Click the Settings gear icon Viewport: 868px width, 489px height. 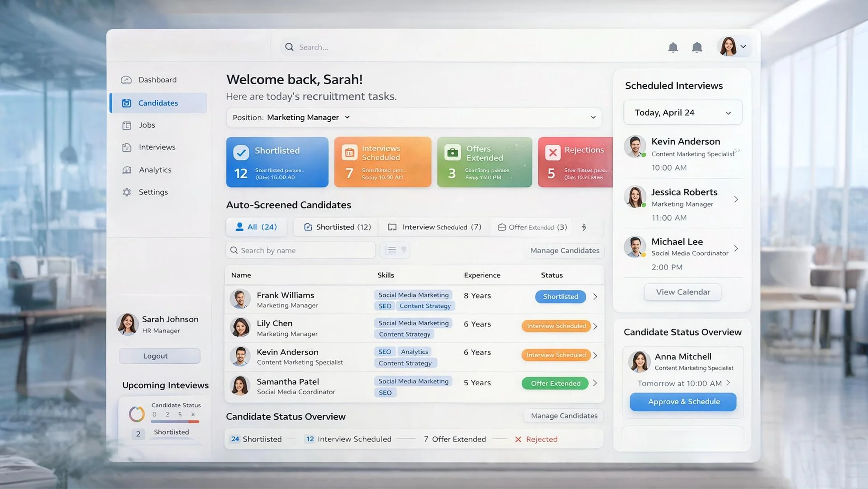[126, 192]
